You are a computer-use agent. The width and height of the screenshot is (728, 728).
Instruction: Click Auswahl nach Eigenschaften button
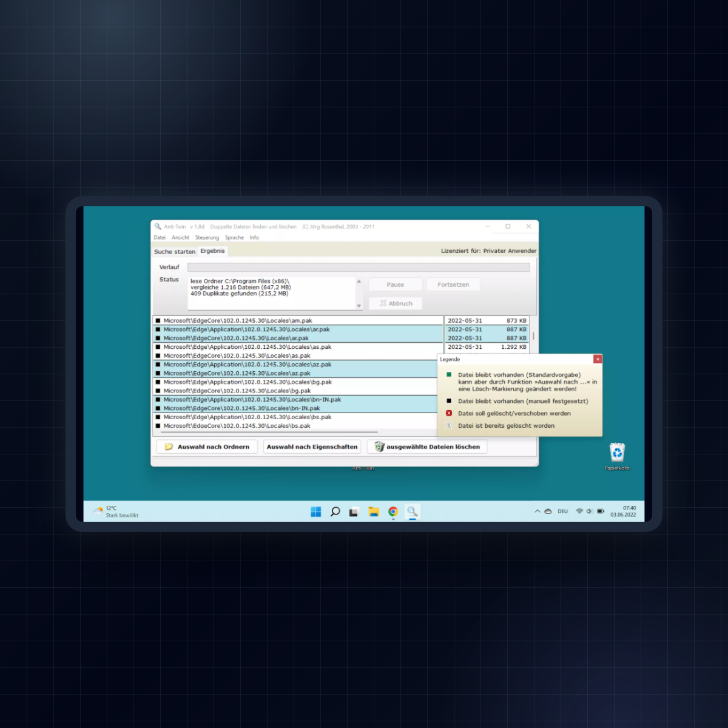point(312,447)
